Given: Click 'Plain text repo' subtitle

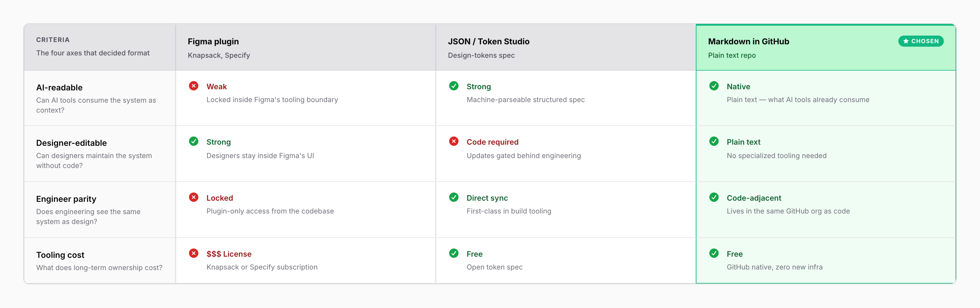Looking at the screenshot, I should tap(731, 55).
